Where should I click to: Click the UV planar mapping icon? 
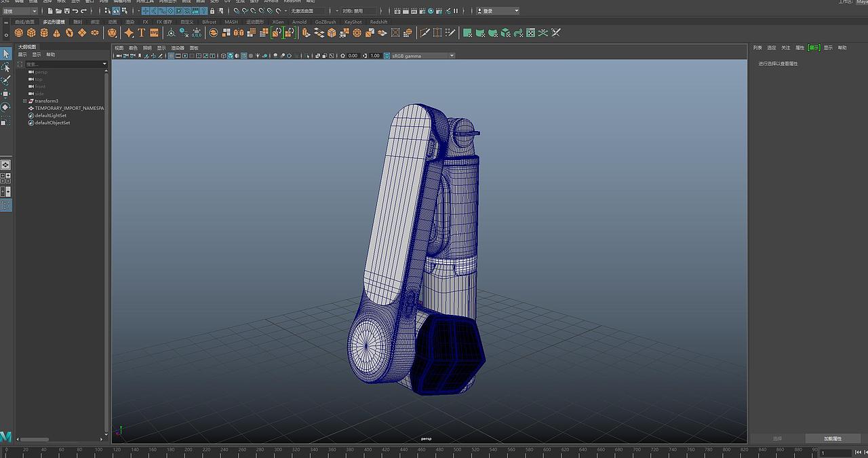click(467, 33)
